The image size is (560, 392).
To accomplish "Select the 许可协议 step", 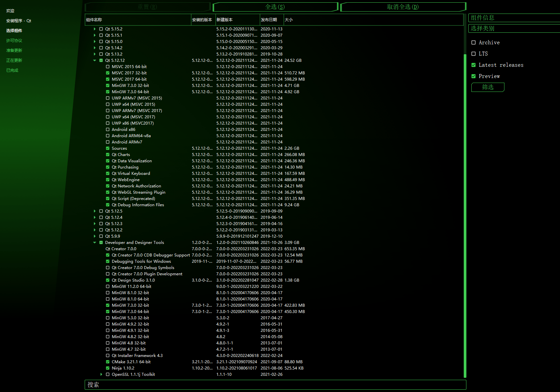I will point(14,41).
